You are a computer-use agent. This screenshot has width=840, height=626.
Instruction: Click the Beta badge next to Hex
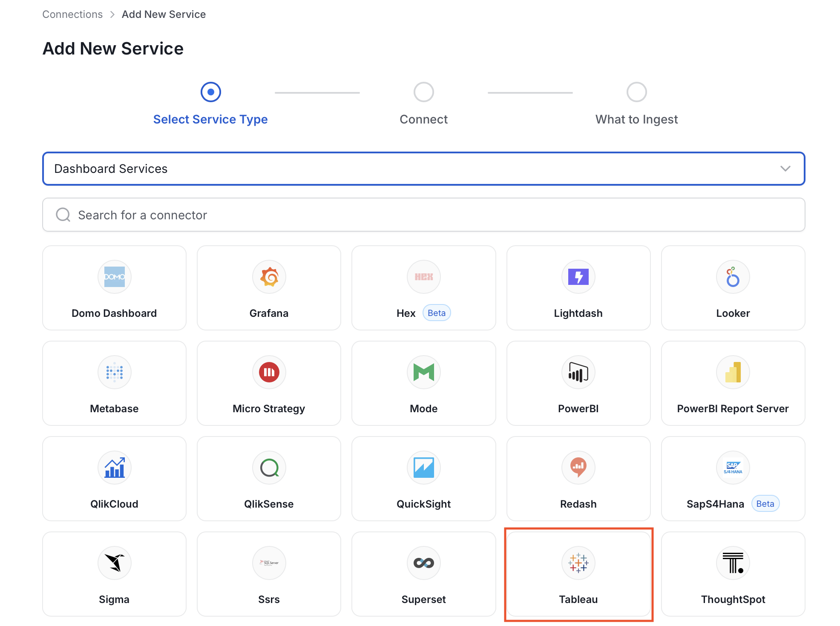437,313
